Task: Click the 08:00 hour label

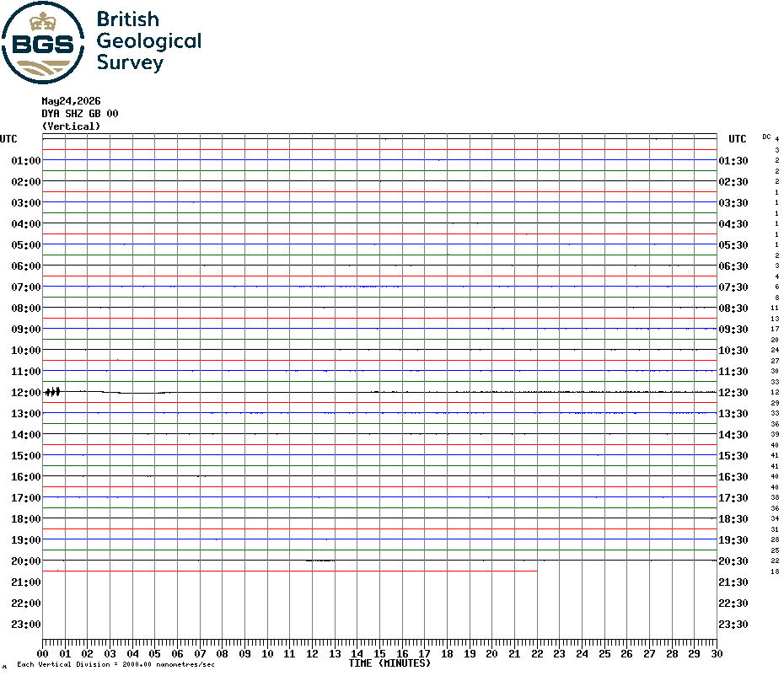Action: click(26, 308)
